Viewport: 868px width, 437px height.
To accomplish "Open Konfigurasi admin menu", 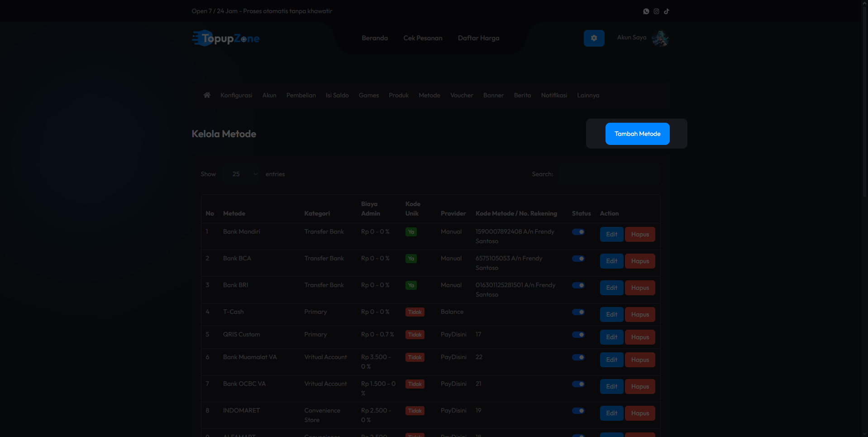I will (236, 95).
